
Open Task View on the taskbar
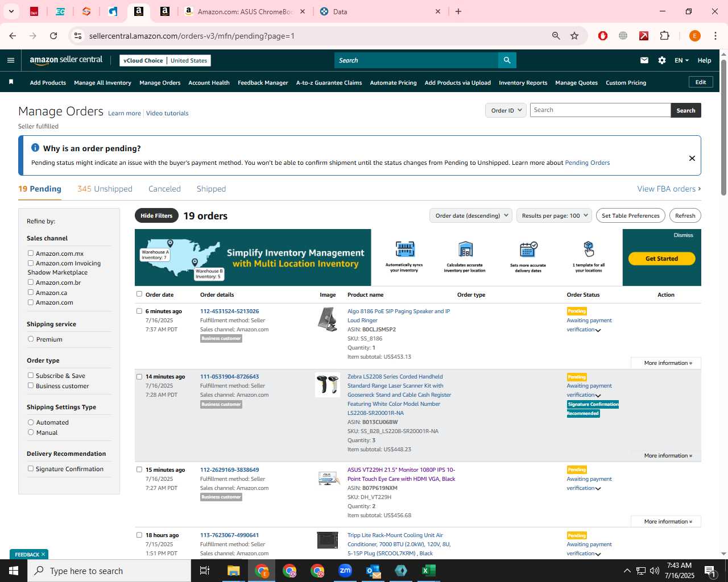[x=205, y=571]
